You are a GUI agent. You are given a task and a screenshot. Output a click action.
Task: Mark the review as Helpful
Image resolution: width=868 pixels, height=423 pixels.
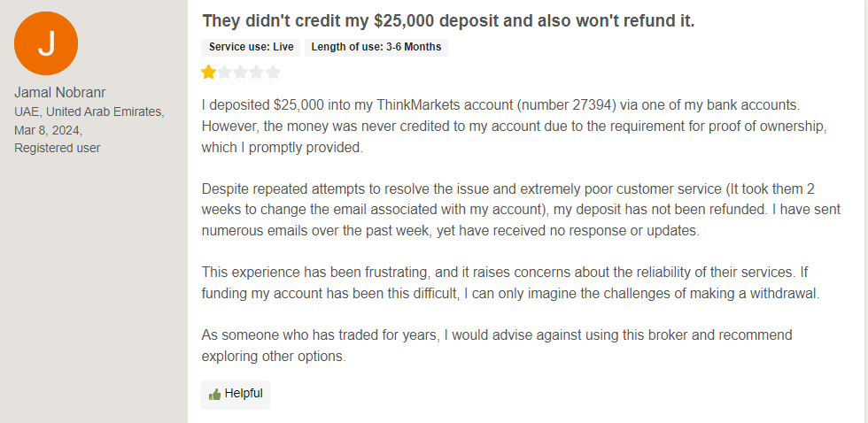pos(236,394)
